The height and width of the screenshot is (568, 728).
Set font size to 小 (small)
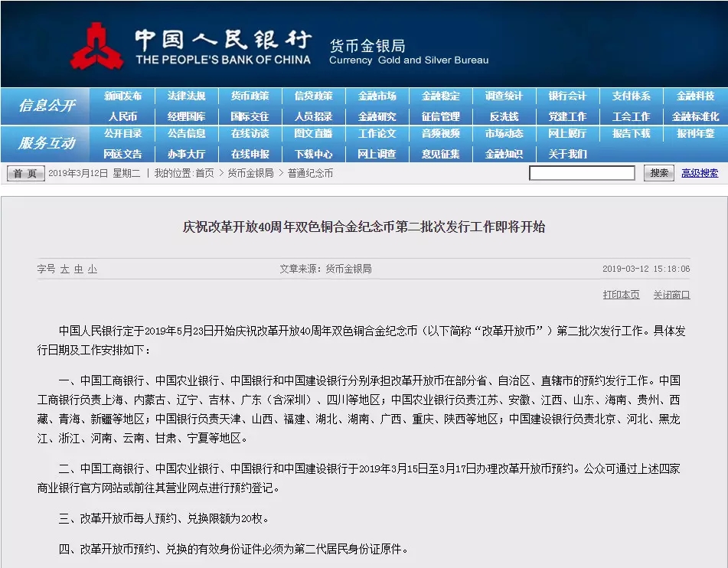tap(93, 269)
